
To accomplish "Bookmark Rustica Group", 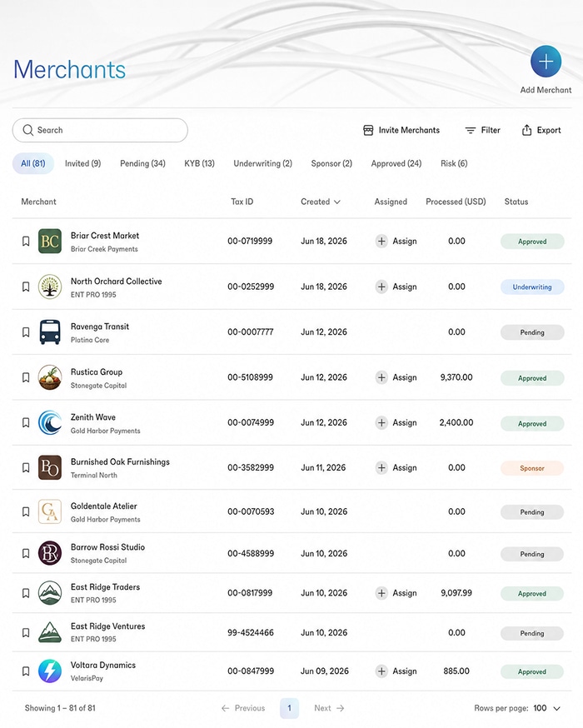I will (26, 377).
